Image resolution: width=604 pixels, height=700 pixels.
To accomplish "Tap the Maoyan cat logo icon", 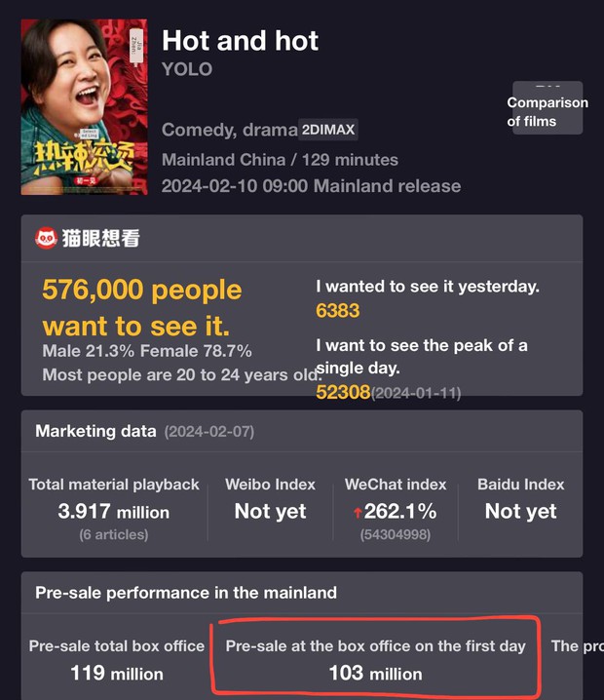I will coord(46,238).
